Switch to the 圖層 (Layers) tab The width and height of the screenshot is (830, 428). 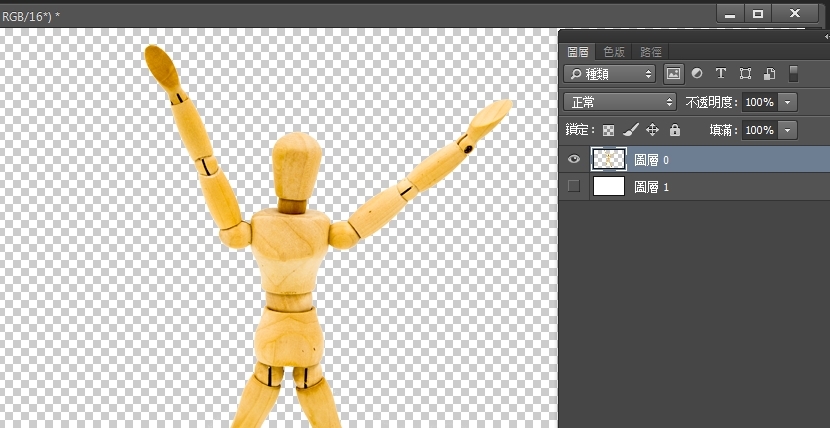(578, 52)
